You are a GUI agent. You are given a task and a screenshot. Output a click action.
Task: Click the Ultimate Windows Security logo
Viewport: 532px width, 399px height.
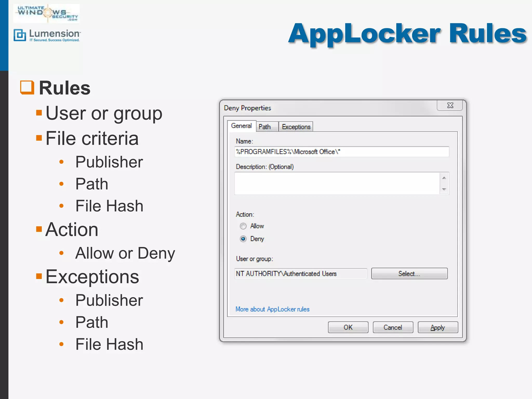[x=46, y=13]
